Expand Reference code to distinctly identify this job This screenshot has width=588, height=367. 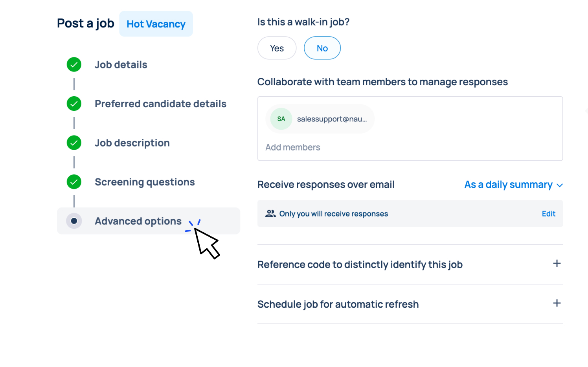360,264
